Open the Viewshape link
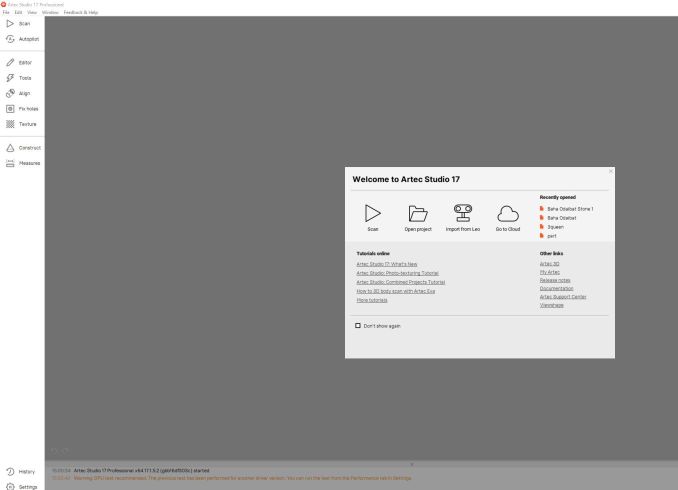678x490 pixels. tap(551, 305)
